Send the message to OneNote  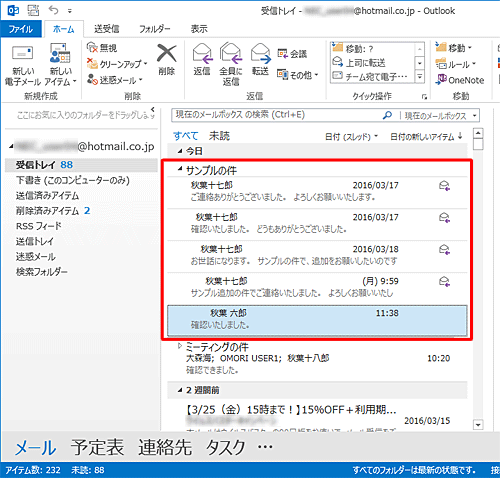coord(459,80)
